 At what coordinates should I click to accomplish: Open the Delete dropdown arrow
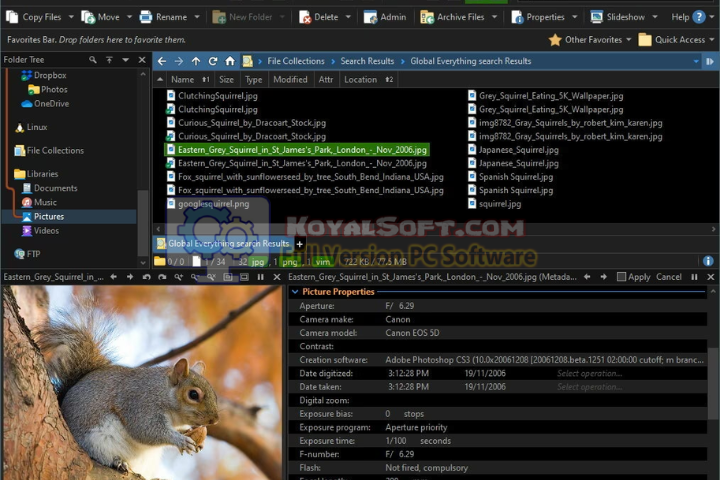pyautogui.click(x=348, y=17)
